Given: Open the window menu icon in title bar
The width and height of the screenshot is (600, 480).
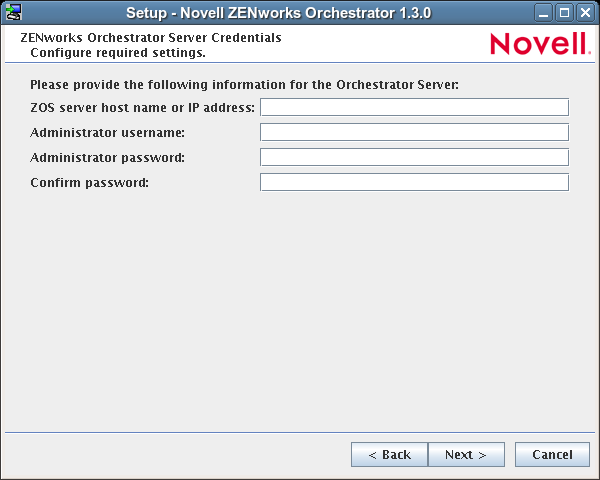Looking at the screenshot, I should [x=14, y=13].
